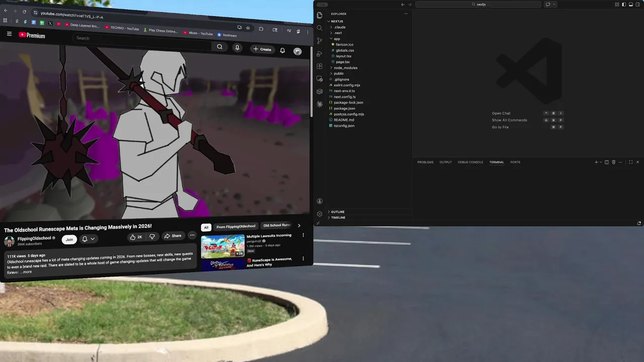Open the package.json file
The height and width of the screenshot is (362, 644).
click(x=344, y=108)
